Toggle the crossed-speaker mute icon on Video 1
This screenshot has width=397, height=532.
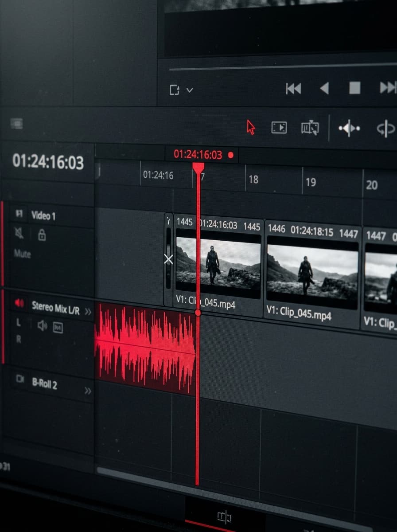pos(19,233)
